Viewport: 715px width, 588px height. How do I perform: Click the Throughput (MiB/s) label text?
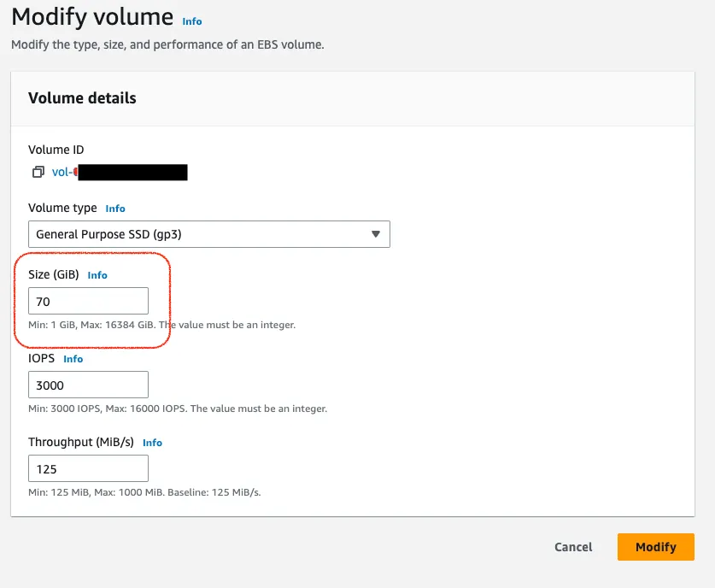[x=82, y=442]
